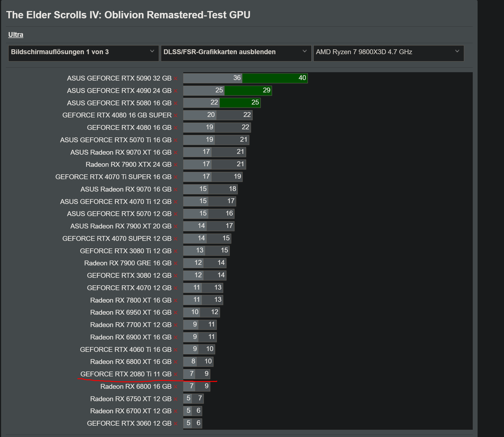504x437 pixels.
Task: Click X beside GEFORCE RTX 2080 Ti 11 GB
Action: tap(176, 374)
